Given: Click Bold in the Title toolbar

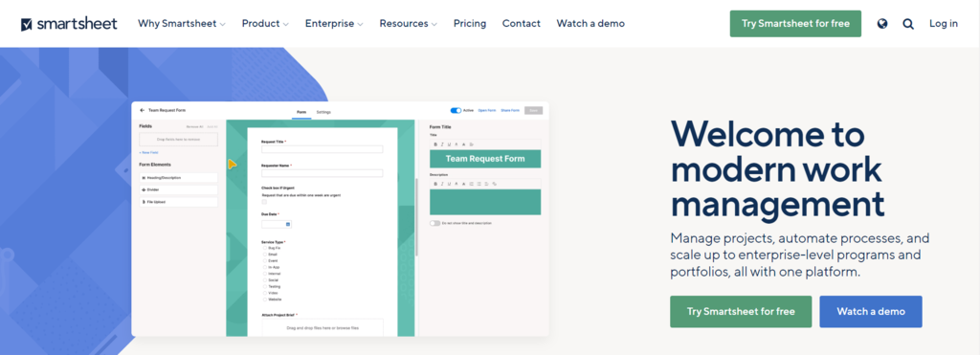Looking at the screenshot, I should tap(435, 144).
